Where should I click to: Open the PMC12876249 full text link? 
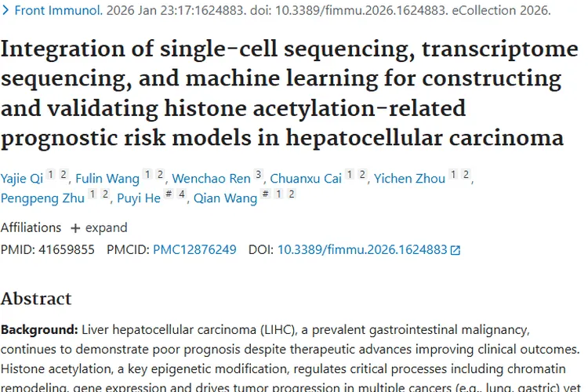pos(194,250)
